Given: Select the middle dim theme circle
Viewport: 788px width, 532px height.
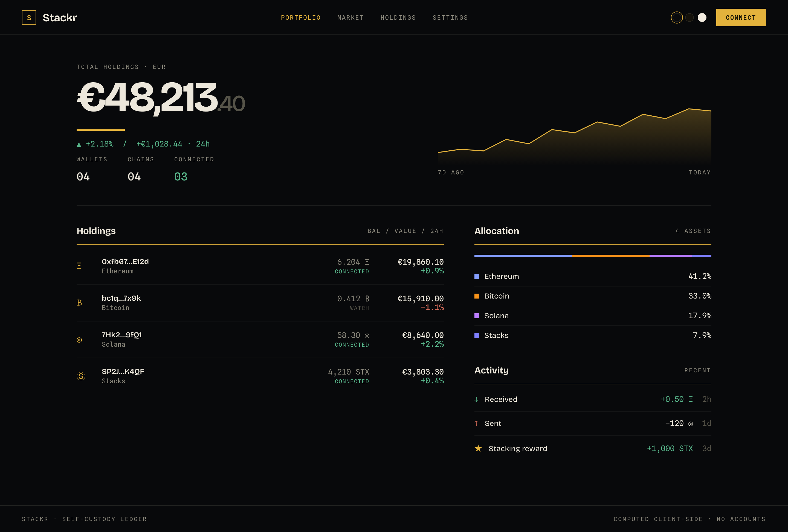Looking at the screenshot, I should (x=689, y=17).
